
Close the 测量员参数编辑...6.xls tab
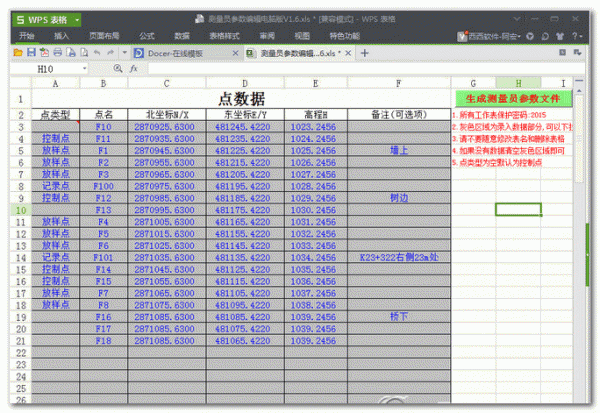click(x=348, y=53)
